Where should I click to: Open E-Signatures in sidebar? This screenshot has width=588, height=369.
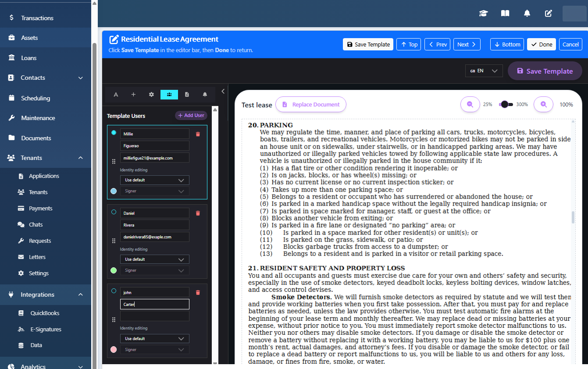click(46, 329)
